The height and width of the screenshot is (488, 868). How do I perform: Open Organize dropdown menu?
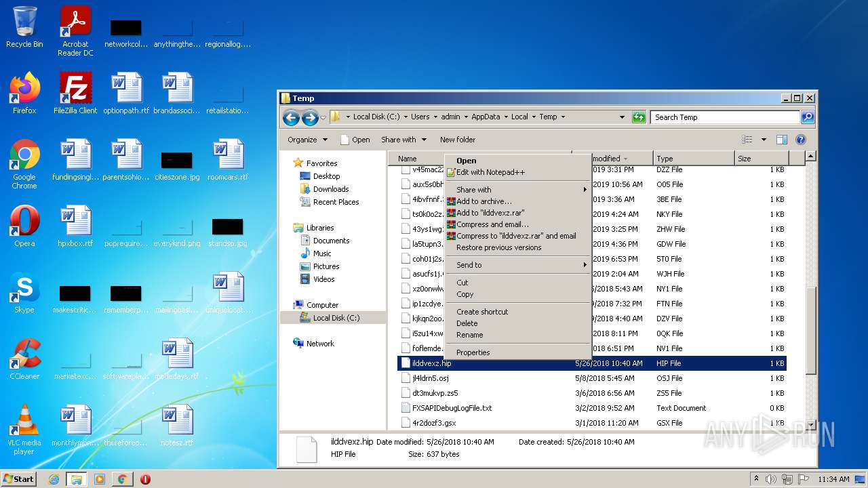tap(307, 140)
